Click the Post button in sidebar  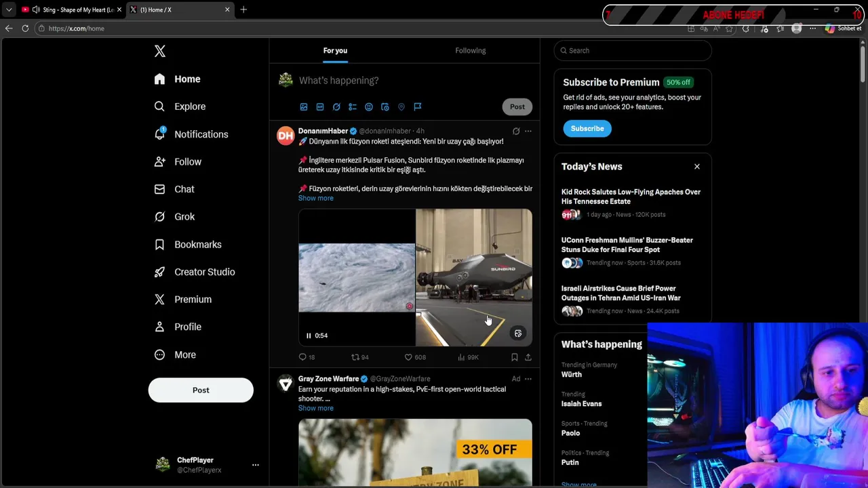[x=201, y=390]
